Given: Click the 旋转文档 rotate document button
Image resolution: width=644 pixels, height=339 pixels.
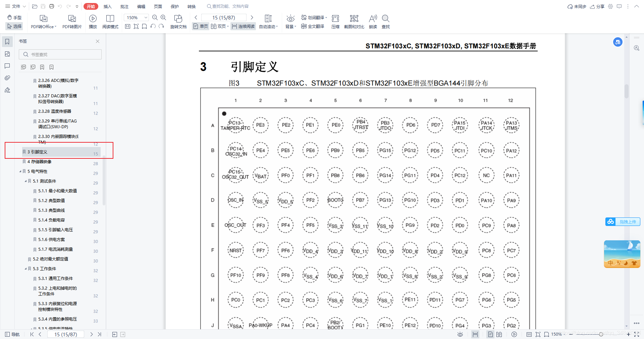Looking at the screenshot, I should click(x=178, y=22).
